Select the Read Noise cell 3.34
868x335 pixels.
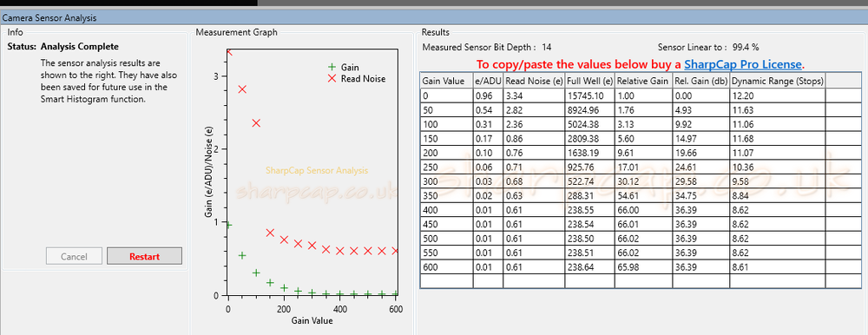point(534,95)
